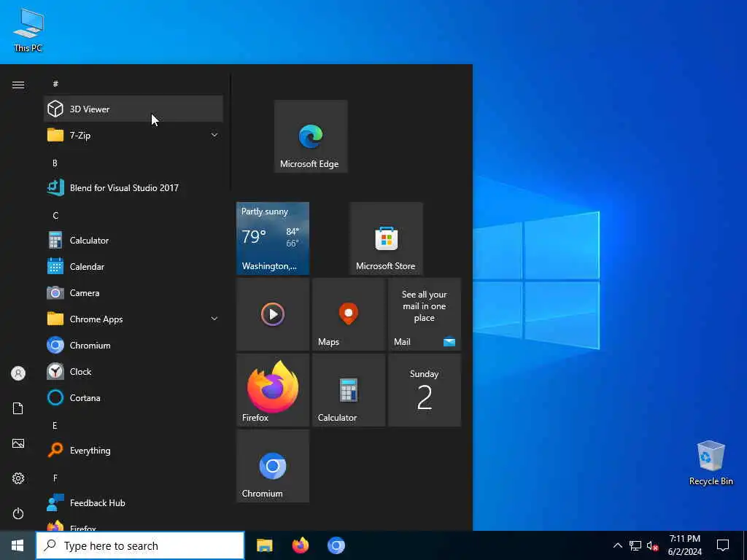Click the media player tile

pos(273,314)
